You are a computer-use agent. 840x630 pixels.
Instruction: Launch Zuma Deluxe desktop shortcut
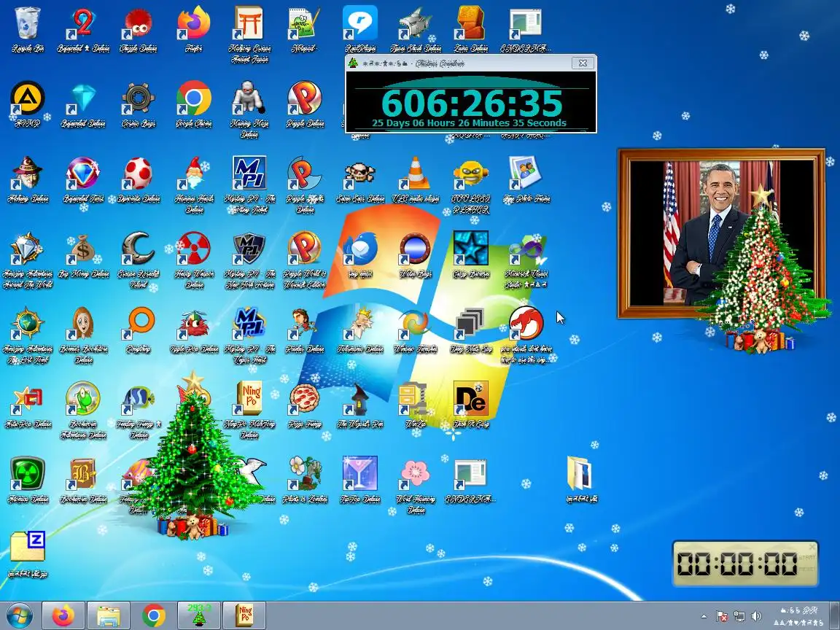coord(471,29)
